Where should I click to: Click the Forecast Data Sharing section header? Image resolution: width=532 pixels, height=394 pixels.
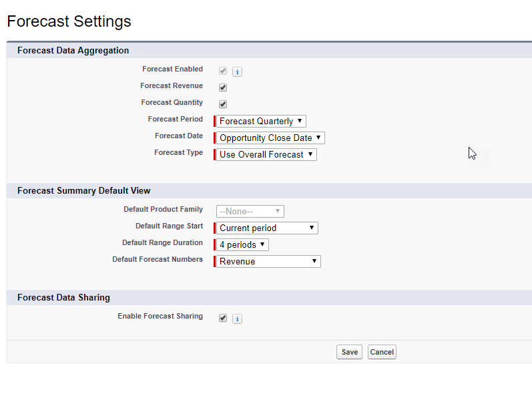(x=63, y=297)
